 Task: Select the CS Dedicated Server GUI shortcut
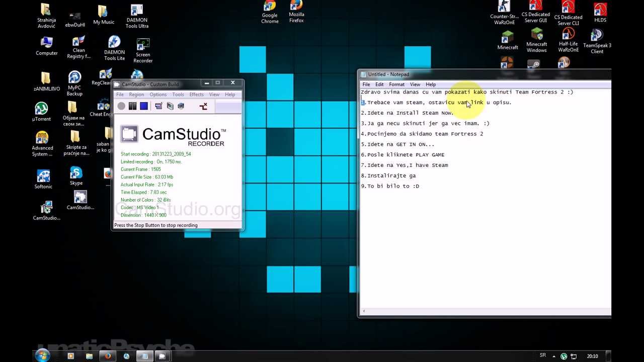coord(535,12)
